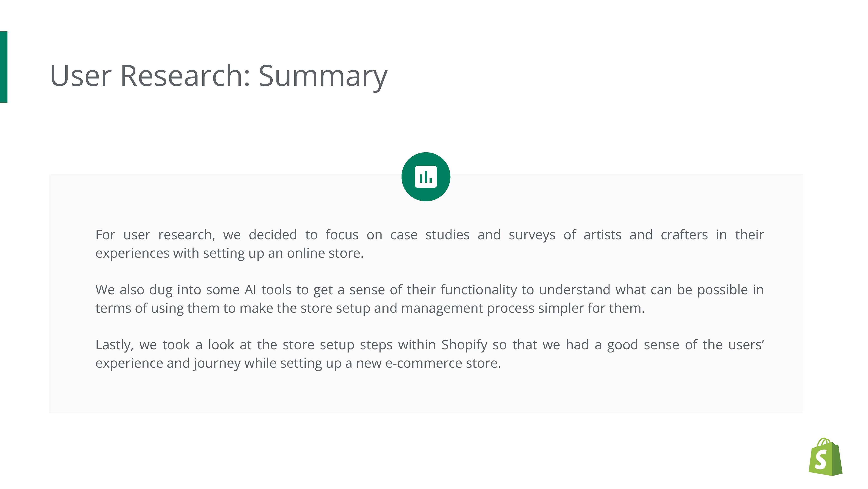Viewport: 868px width, 489px height.
Task: Click the word "management" in the second paragraph
Action: click(x=442, y=308)
